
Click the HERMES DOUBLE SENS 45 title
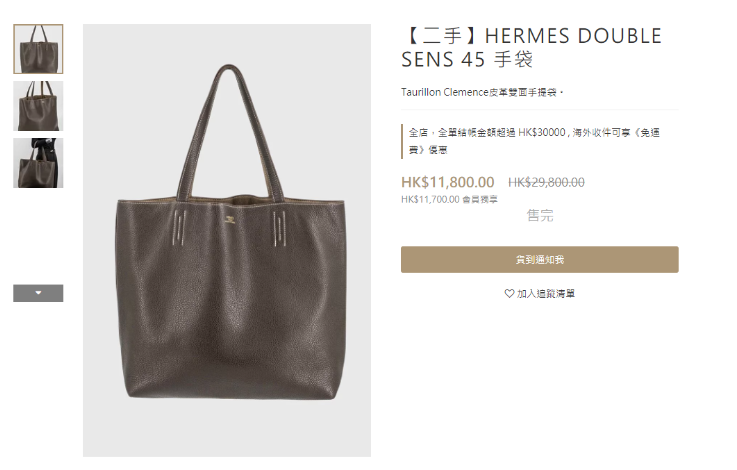click(531, 48)
